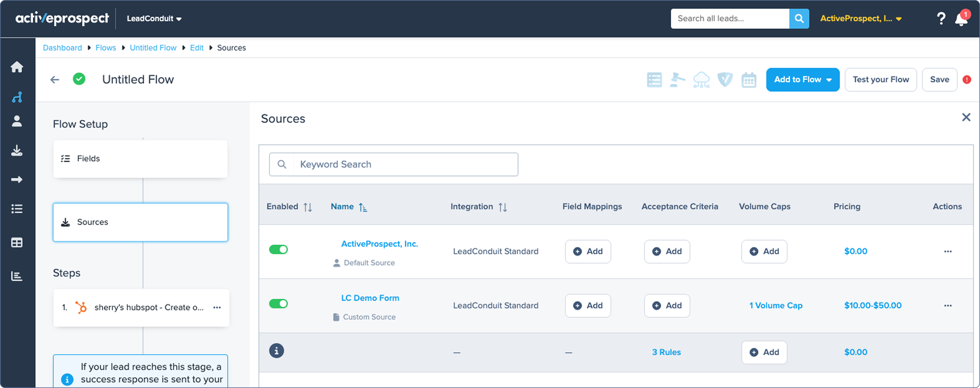Viewport: 980px width, 388px height.
Task: Click Test your Flow button
Action: pyautogui.click(x=881, y=80)
